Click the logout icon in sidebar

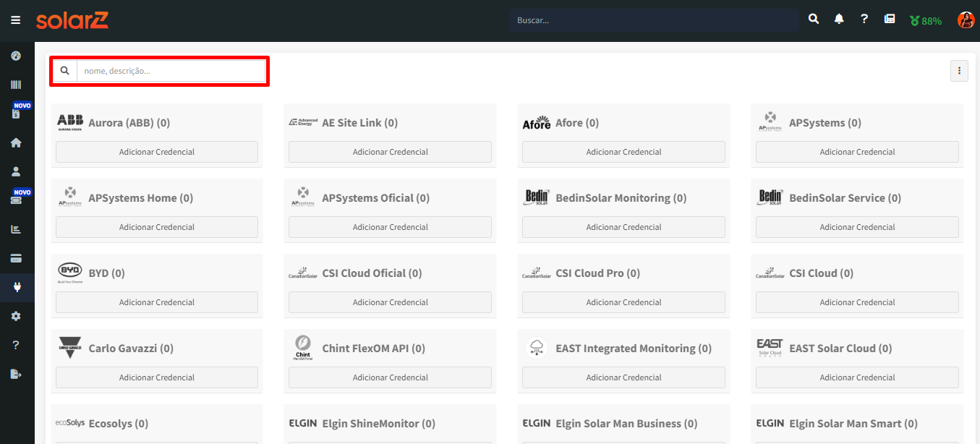click(16, 374)
